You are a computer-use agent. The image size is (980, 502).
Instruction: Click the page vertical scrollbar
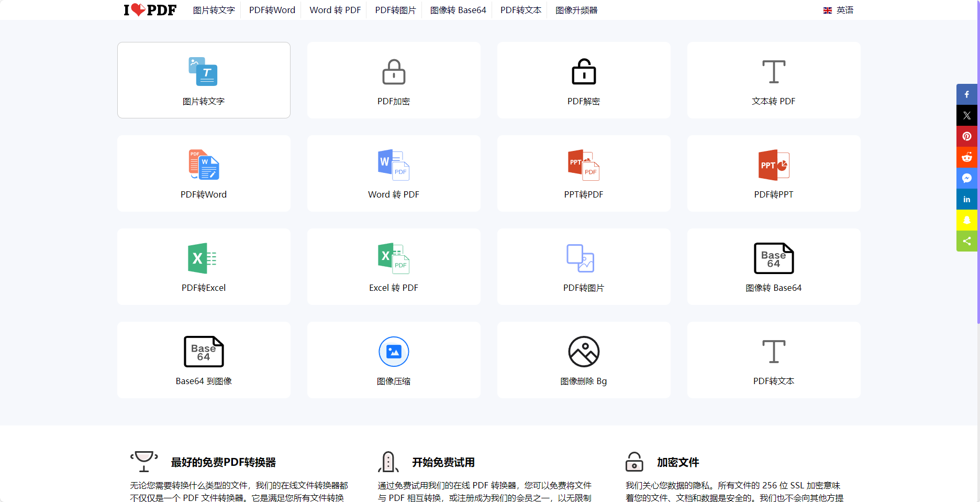[978, 162]
